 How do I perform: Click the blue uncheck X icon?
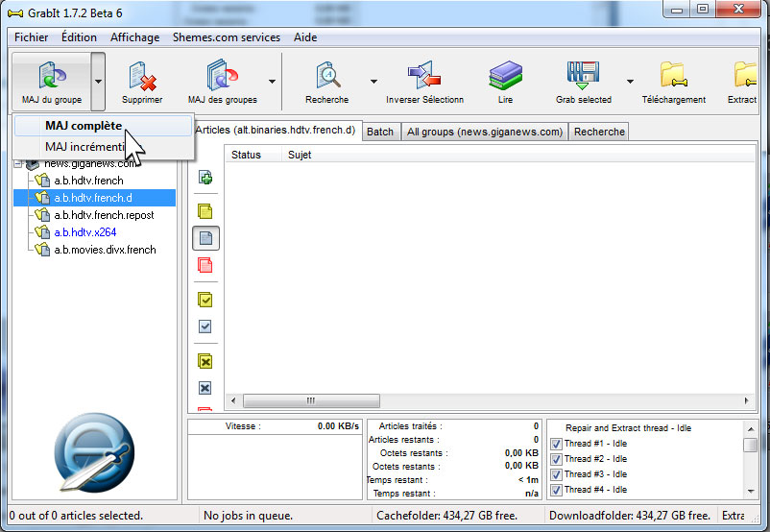click(x=205, y=388)
